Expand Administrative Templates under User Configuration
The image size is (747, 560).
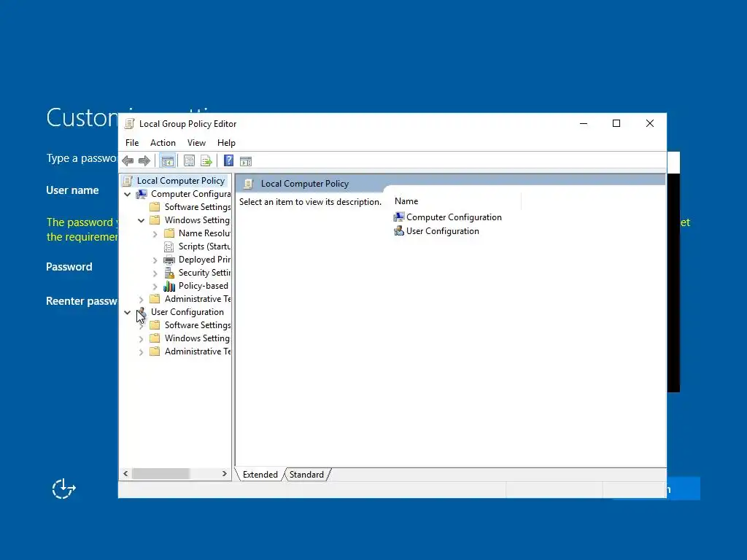141,352
